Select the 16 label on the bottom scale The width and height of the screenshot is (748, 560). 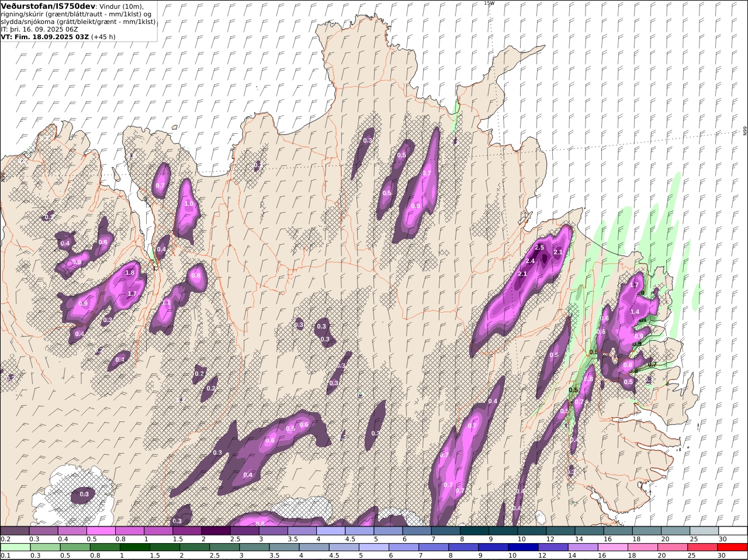pyautogui.click(x=602, y=555)
